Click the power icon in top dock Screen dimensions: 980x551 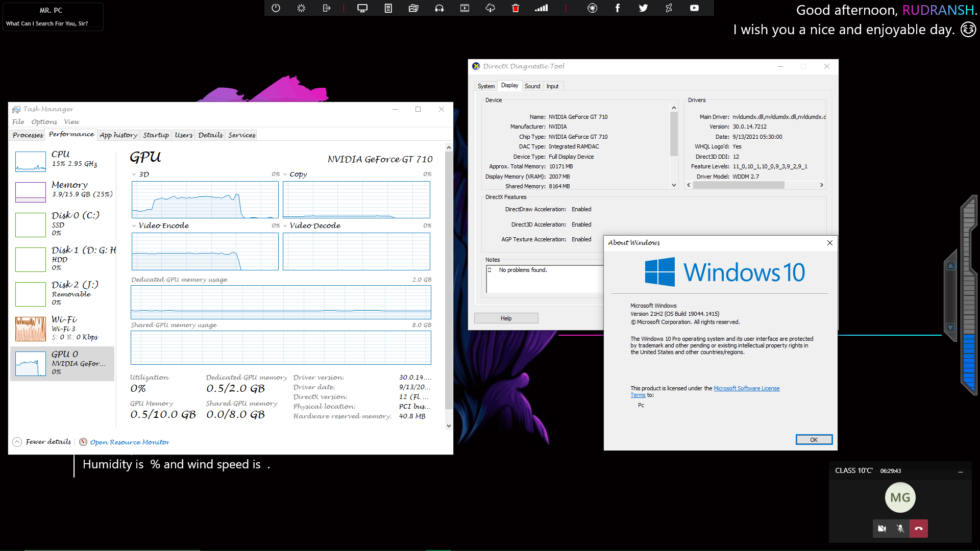[276, 8]
